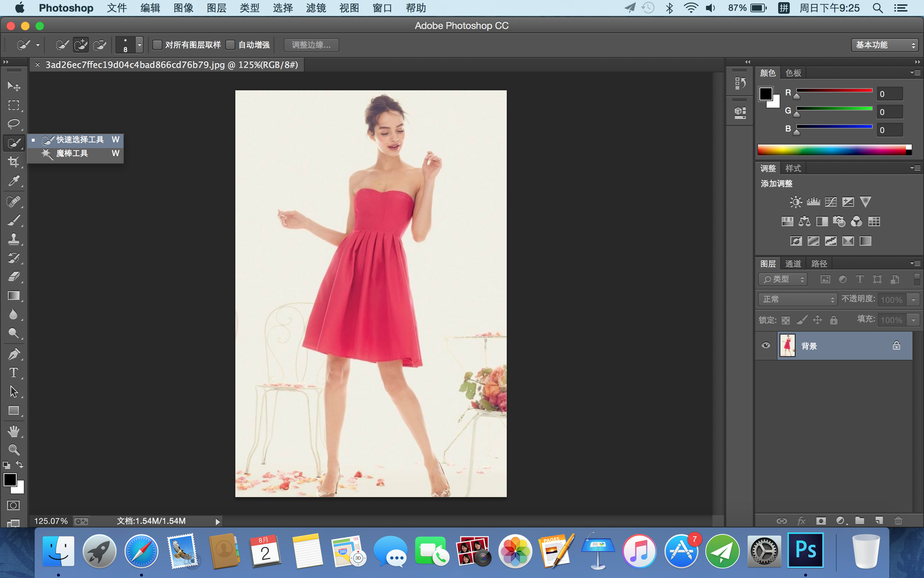Select the Brush tool
Viewport: 924px width, 578px height.
pyautogui.click(x=14, y=221)
